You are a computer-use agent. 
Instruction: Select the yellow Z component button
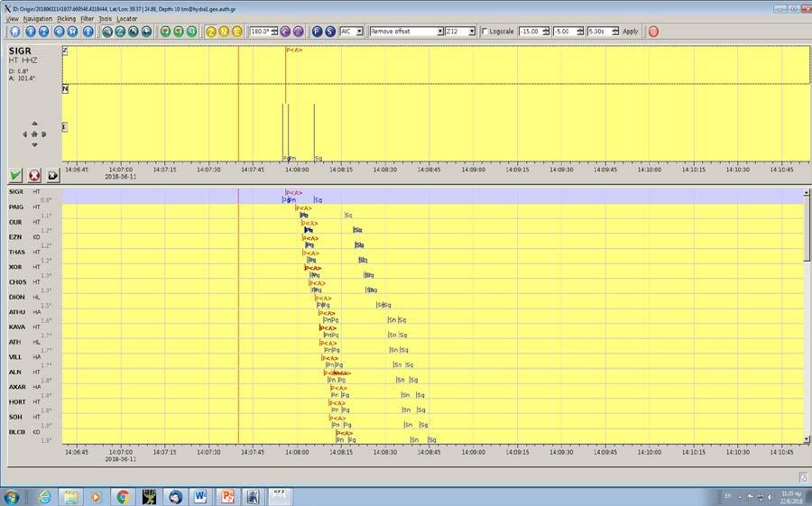click(x=211, y=32)
